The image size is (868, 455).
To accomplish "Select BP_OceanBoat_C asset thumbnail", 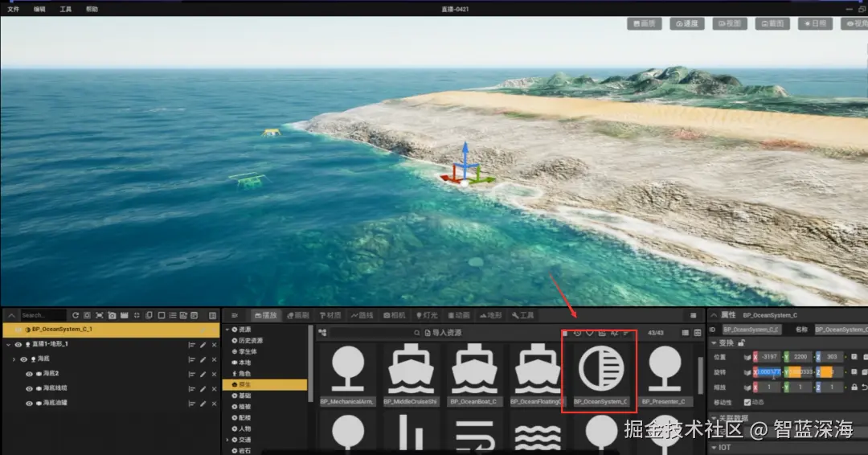I will click(x=474, y=374).
